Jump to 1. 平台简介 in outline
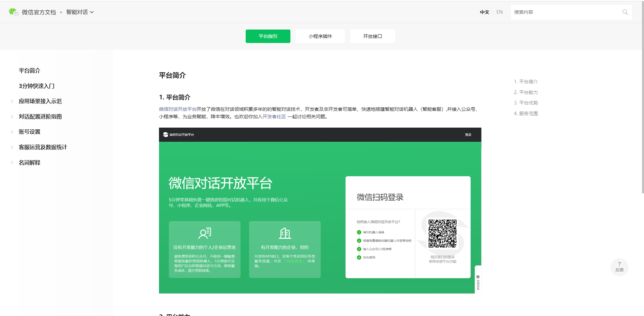Image resolution: width=644 pixels, height=316 pixels. [x=526, y=82]
